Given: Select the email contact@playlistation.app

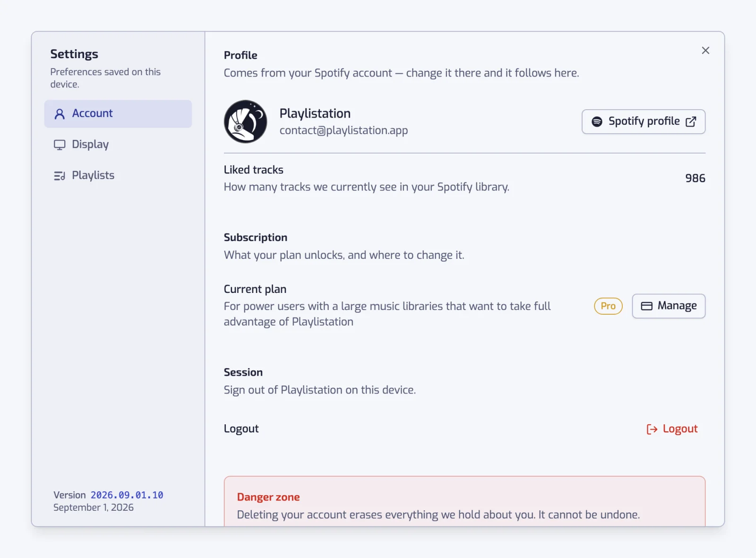Looking at the screenshot, I should coord(344,130).
